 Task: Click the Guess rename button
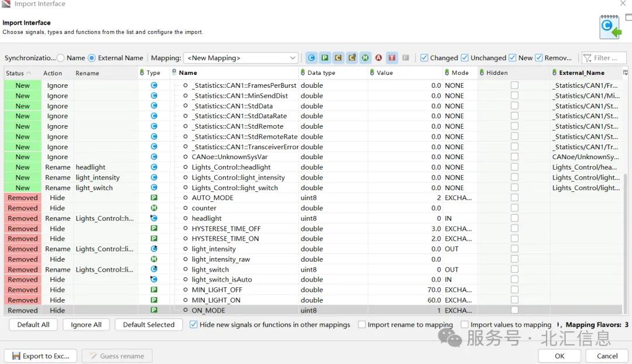(x=117, y=355)
